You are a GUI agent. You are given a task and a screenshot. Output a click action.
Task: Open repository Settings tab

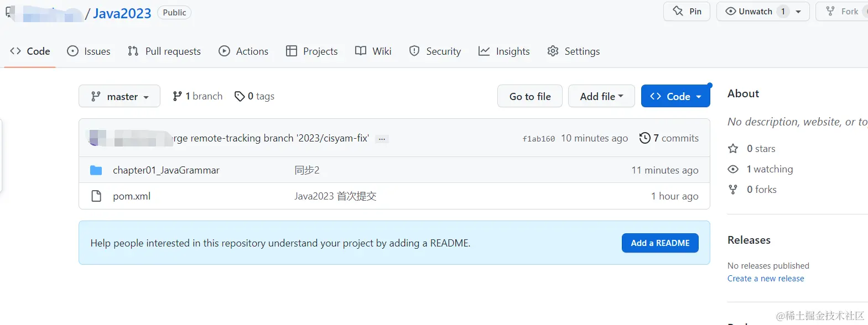[x=573, y=51]
